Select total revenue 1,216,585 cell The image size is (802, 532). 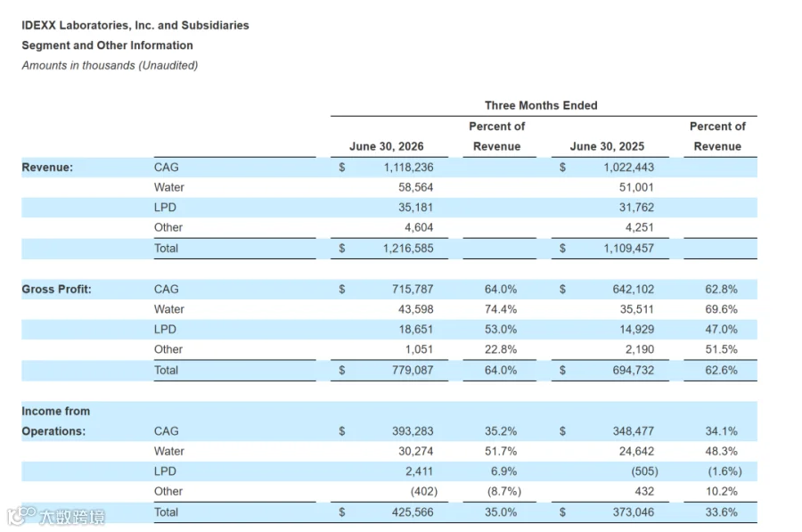(x=407, y=248)
